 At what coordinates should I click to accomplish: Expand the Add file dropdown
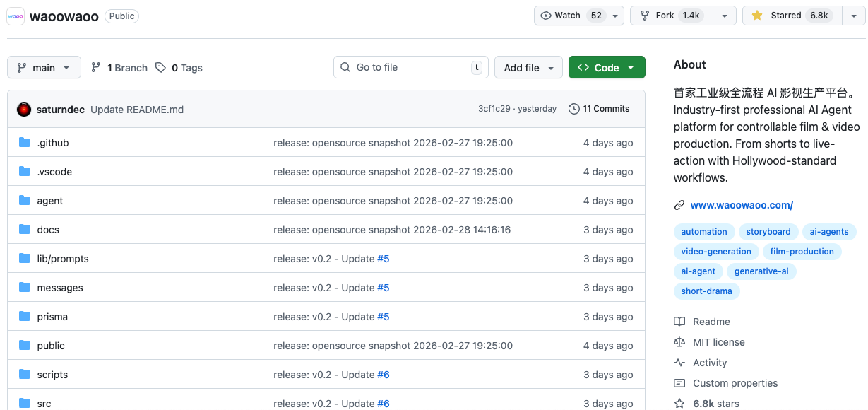528,68
